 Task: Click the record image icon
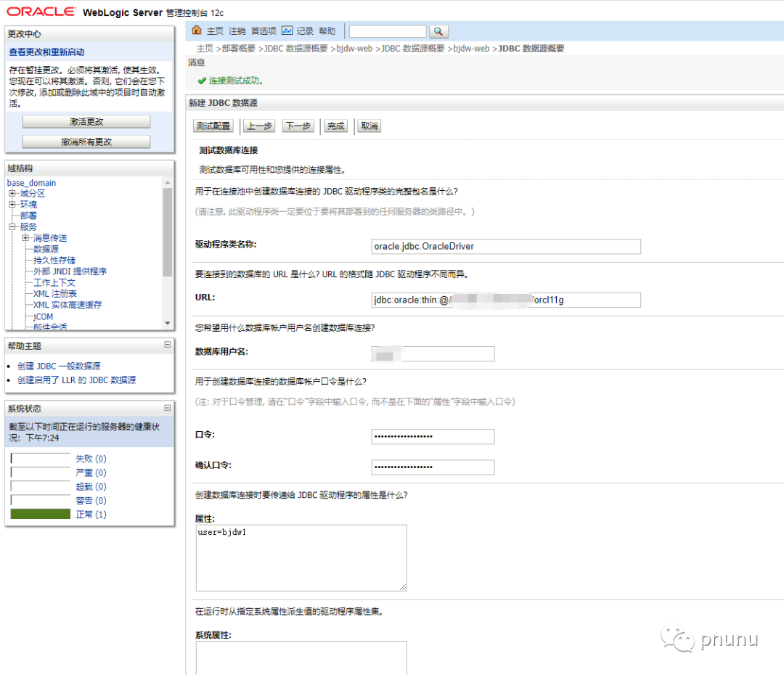287,30
